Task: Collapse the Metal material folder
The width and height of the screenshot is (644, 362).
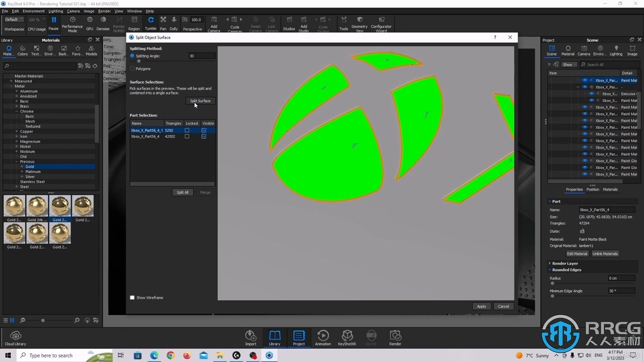Action: coord(11,86)
